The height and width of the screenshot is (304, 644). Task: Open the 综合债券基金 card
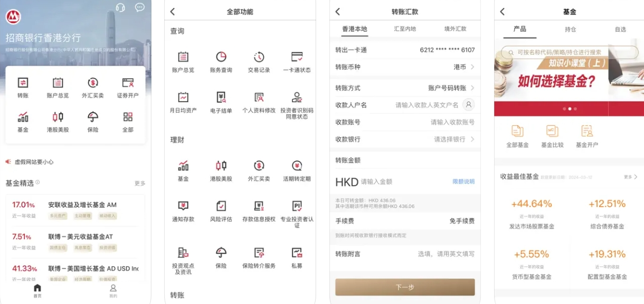coord(607,214)
